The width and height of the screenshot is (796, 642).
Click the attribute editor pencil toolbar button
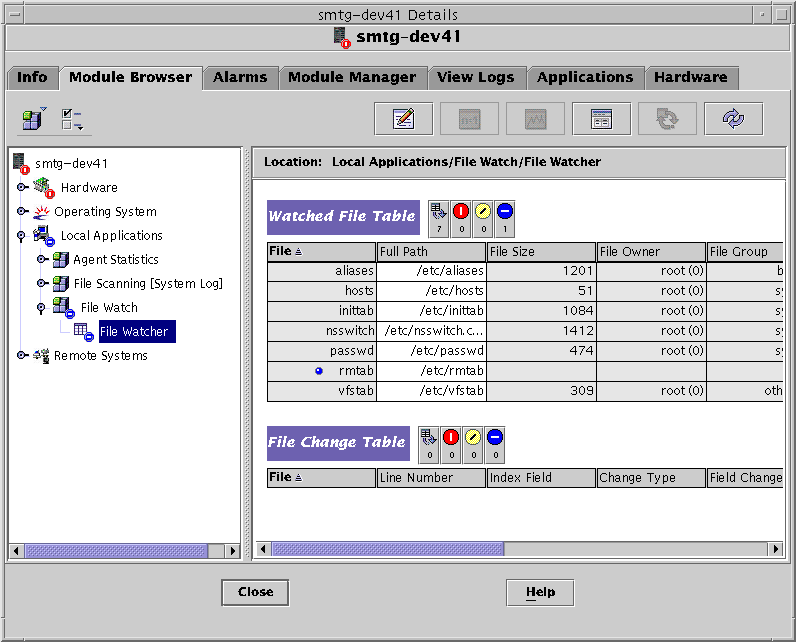[404, 119]
